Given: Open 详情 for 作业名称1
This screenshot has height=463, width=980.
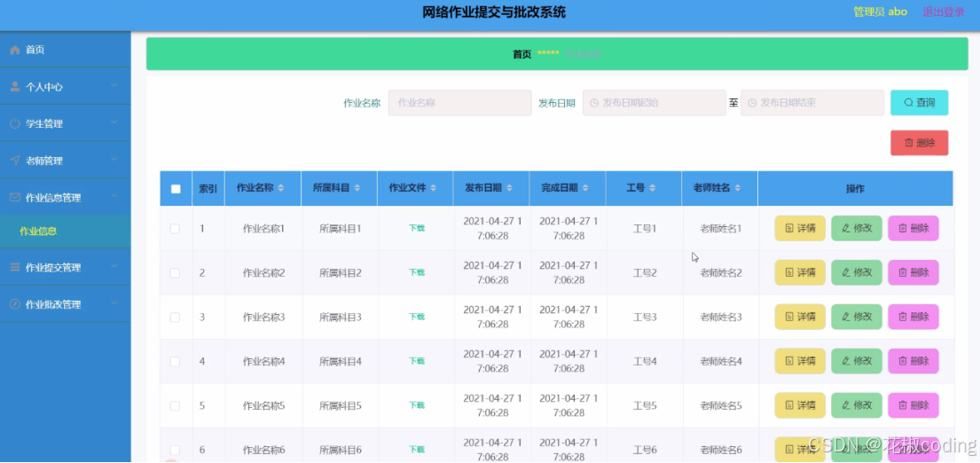Looking at the screenshot, I should click(800, 228).
